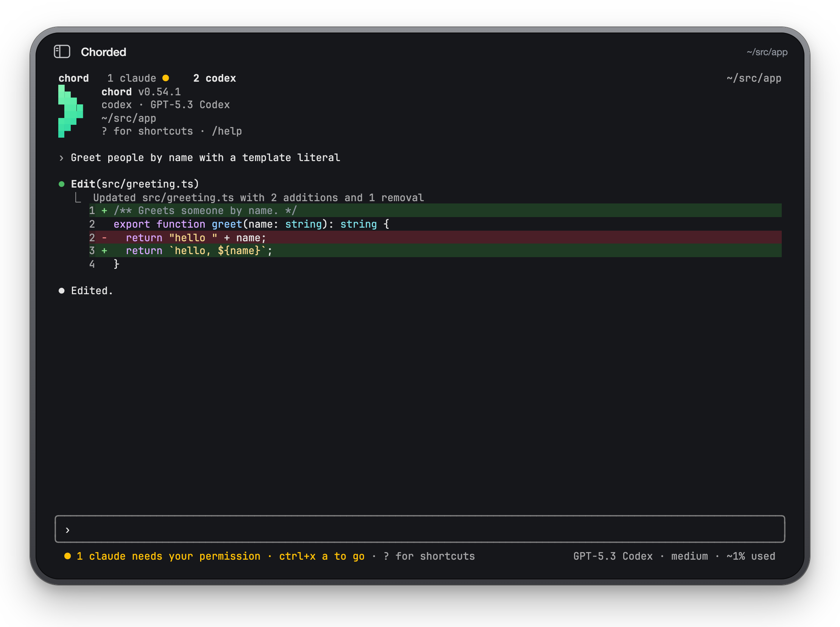
Task: Click the ~/src/app path in title bar
Action: pos(767,52)
